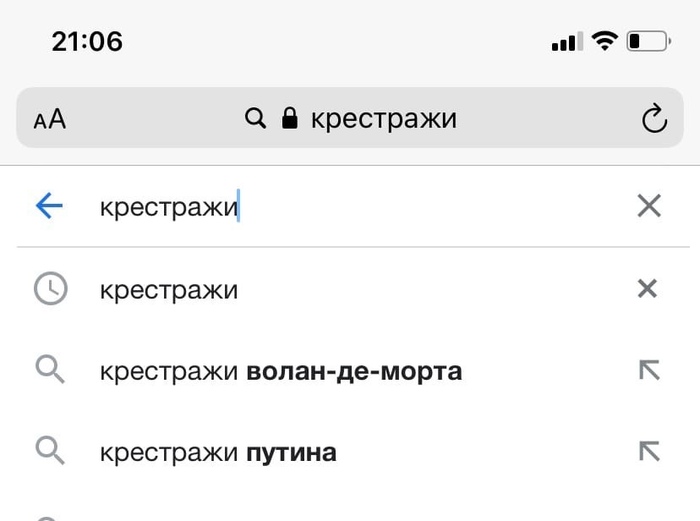
Task: Choose suggestion 'крестражи волан-де-морта'
Action: pyautogui.click(x=280, y=372)
